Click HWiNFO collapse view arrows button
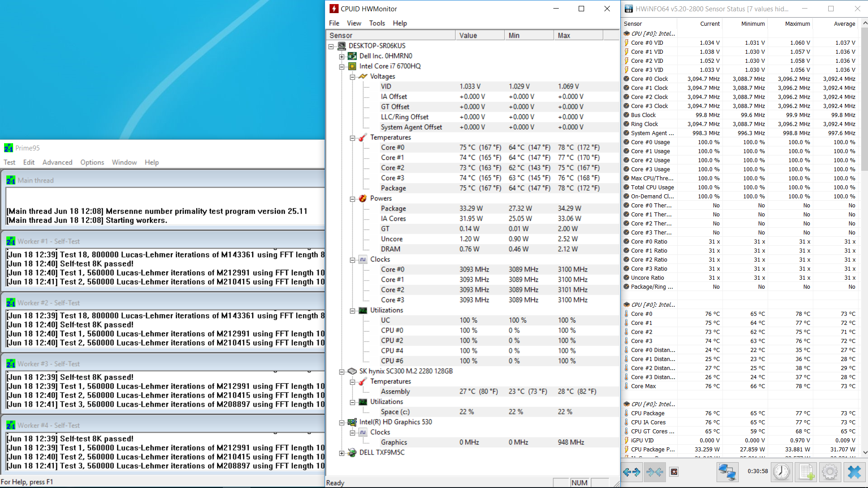Screen dimensions: 868x488 pyautogui.click(x=655, y=472)
